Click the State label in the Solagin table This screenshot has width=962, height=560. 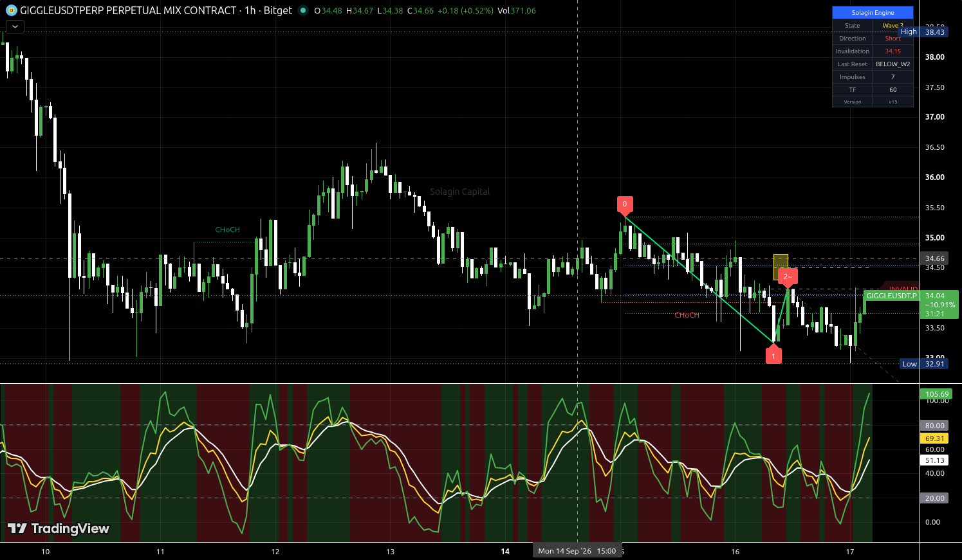(852, 26)
